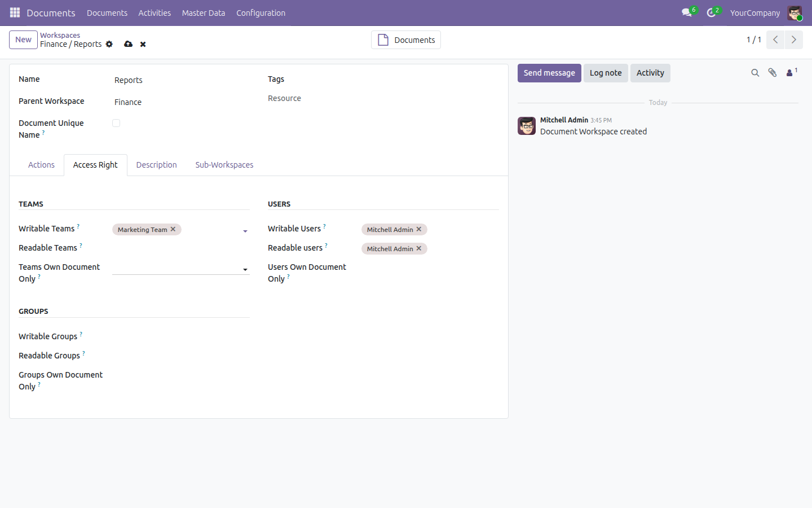Expand the Teams Own Document Only dropdown
The height and width of the screenshot is (508, 812).
[x=245, y=269]
